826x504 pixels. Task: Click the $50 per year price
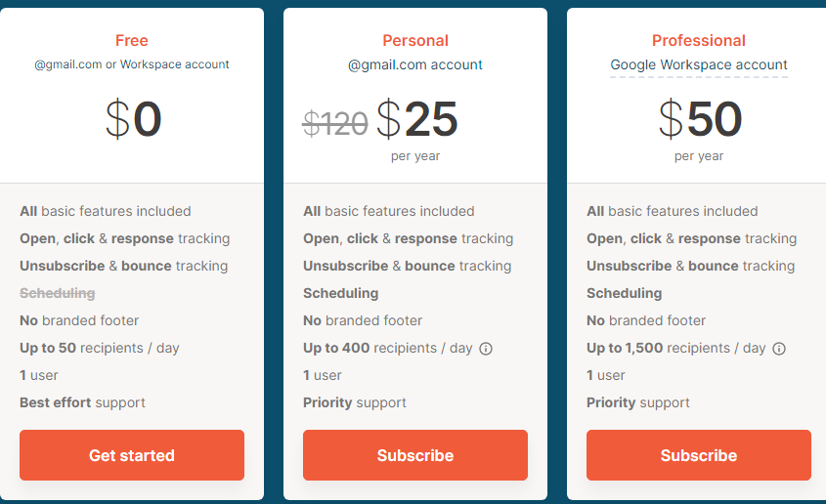point(700,120)
